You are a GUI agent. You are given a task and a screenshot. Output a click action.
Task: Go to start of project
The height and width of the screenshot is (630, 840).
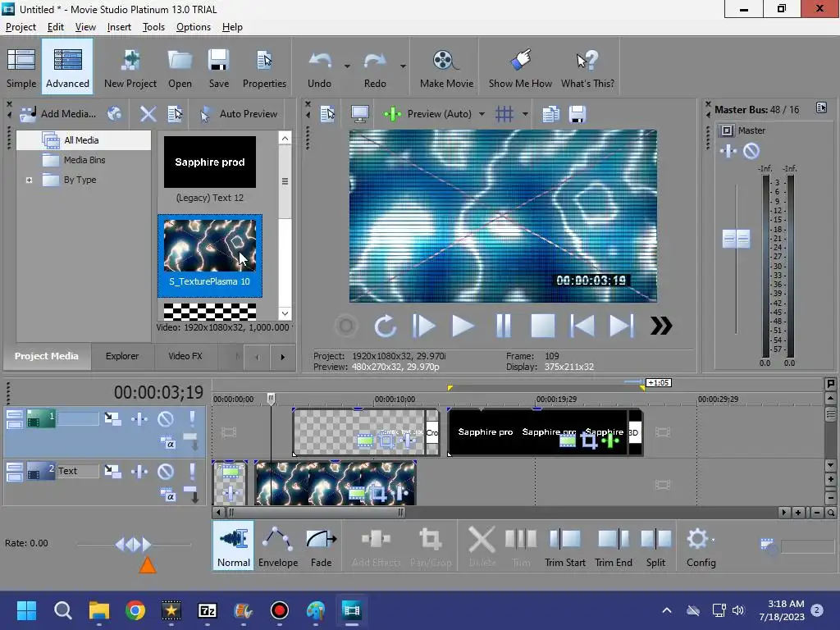pyautogui.click(x=582, y=326)
